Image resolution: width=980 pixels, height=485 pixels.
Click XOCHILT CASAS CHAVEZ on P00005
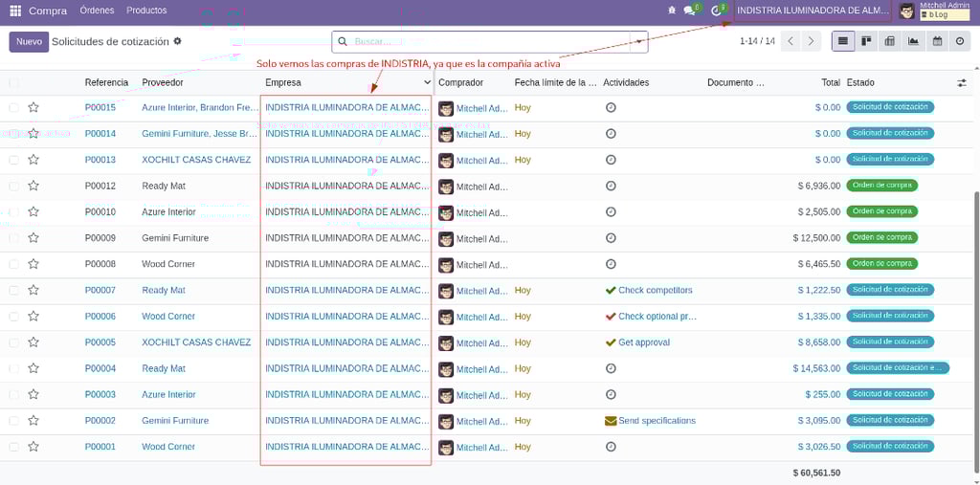pos(196,342)
